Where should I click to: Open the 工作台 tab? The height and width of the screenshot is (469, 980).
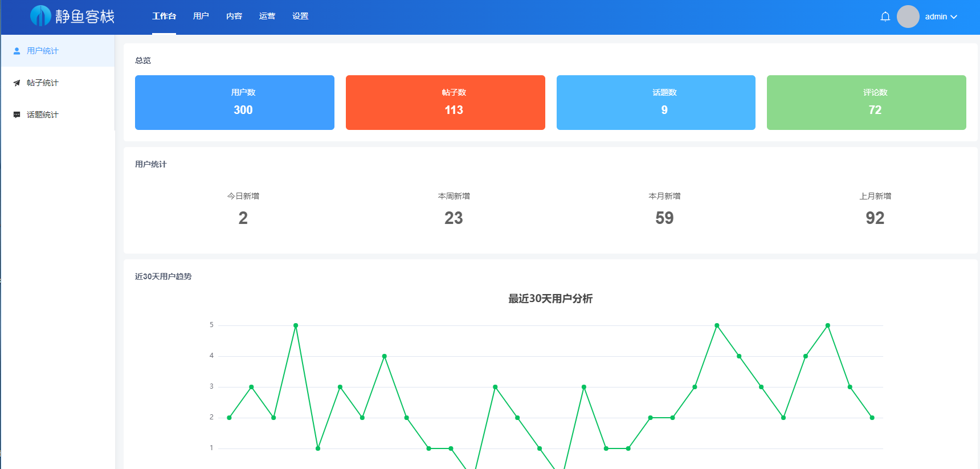pyautogui.click(x=164, y=16)
